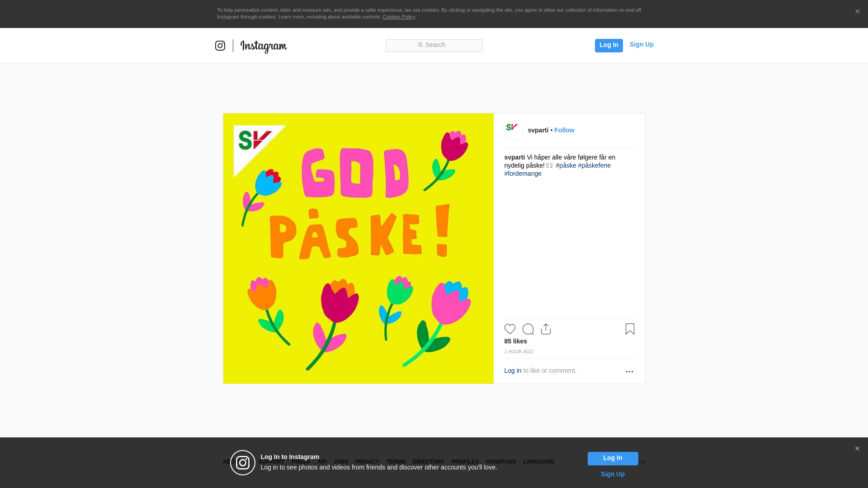868x488 pixels.
Task: Share the post using share icon
Action: tap(546, 329)
